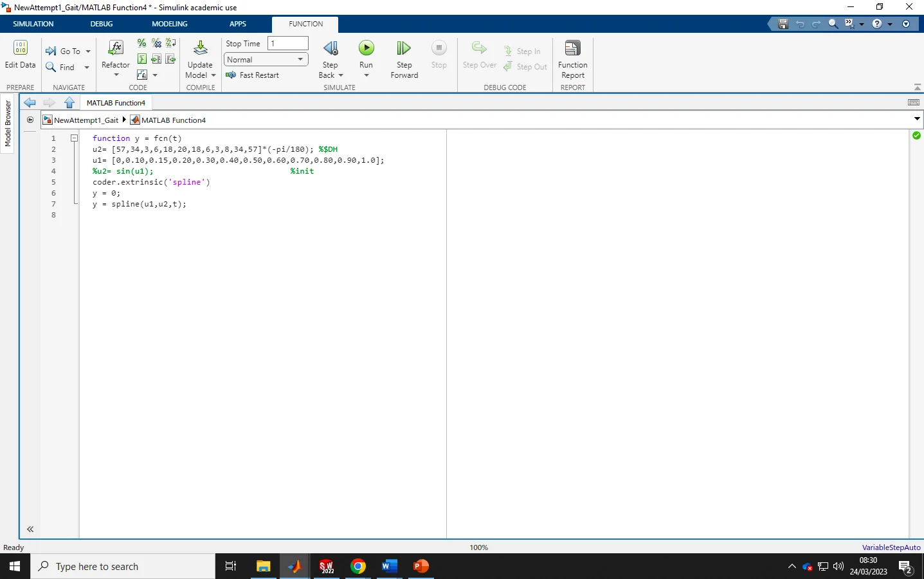Image resolution: width=924 pixels, height=579 pixels.
Task: Click the Smart Indent icon
Action: coord(142,59)
